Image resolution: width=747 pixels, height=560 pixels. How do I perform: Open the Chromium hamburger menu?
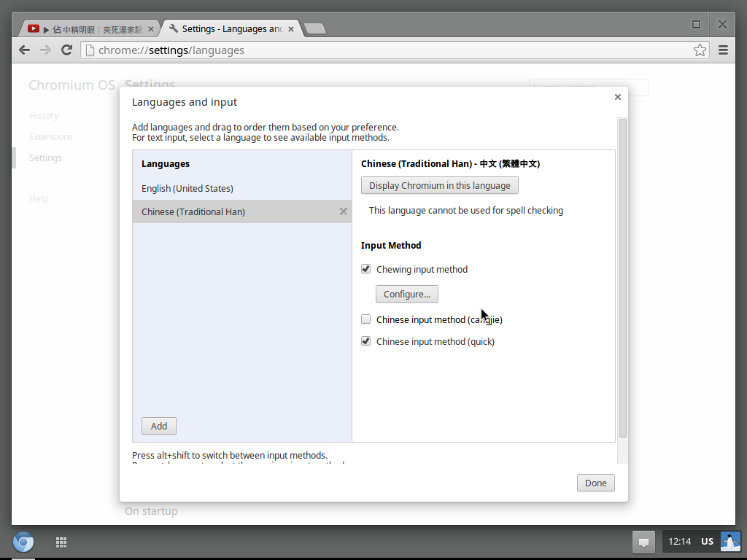723,50
